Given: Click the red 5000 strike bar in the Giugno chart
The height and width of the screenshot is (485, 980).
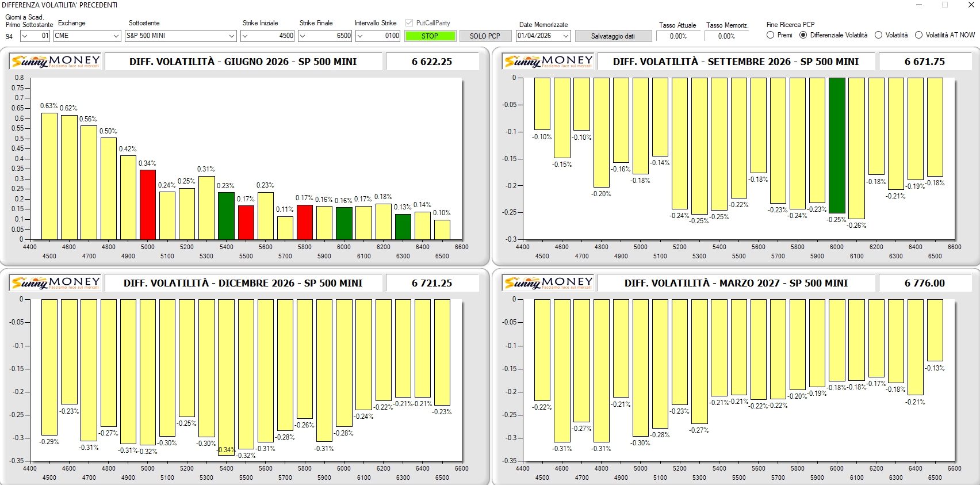Looking at the screenshot, I should (148, 205).
